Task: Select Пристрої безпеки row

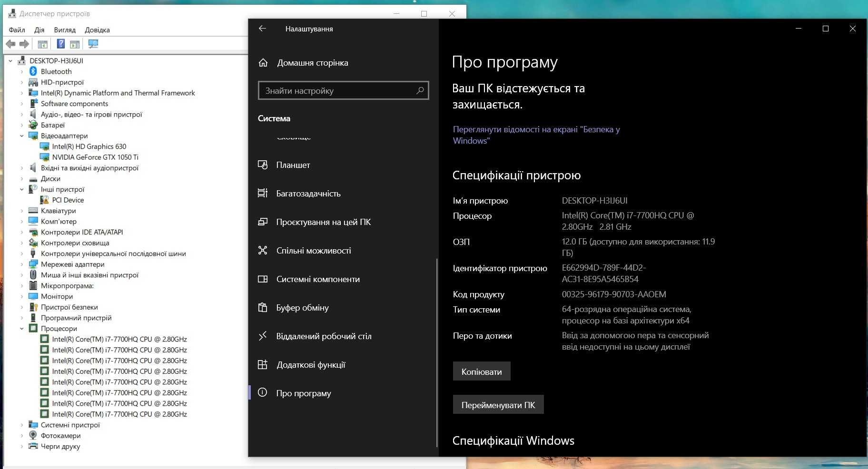Action: (x=69, y=307)
